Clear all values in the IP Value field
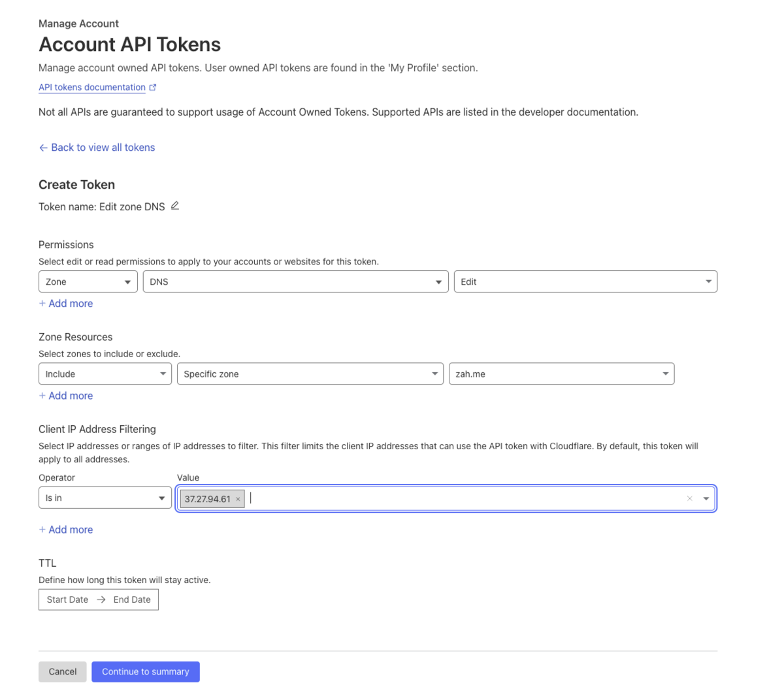 coord(689,499)
